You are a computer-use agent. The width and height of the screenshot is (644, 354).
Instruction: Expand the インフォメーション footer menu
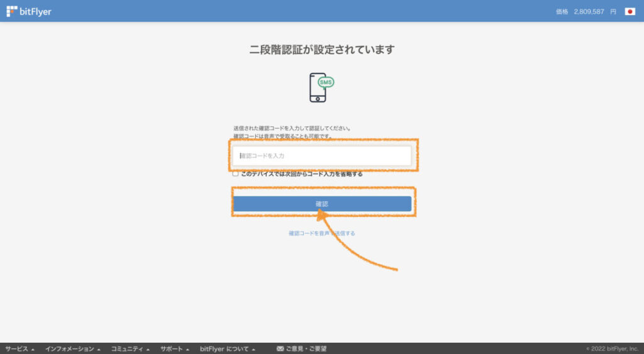click(69, 349)
